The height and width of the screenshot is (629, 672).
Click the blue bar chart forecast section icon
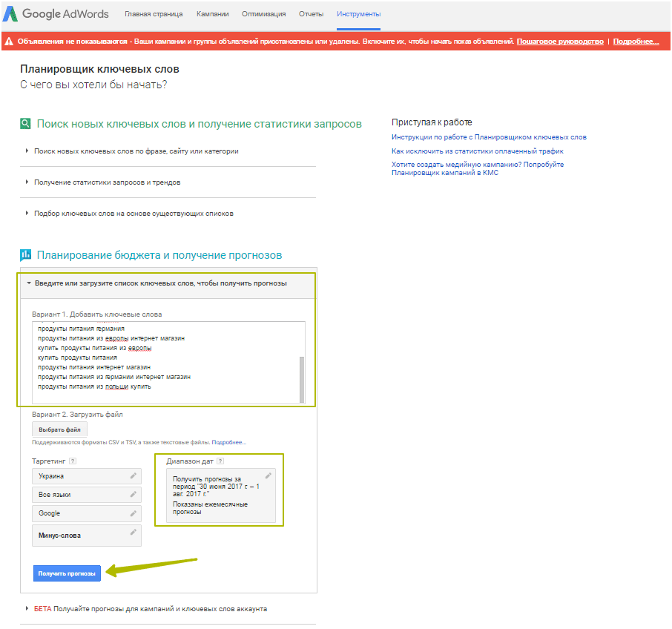[25, 255]
